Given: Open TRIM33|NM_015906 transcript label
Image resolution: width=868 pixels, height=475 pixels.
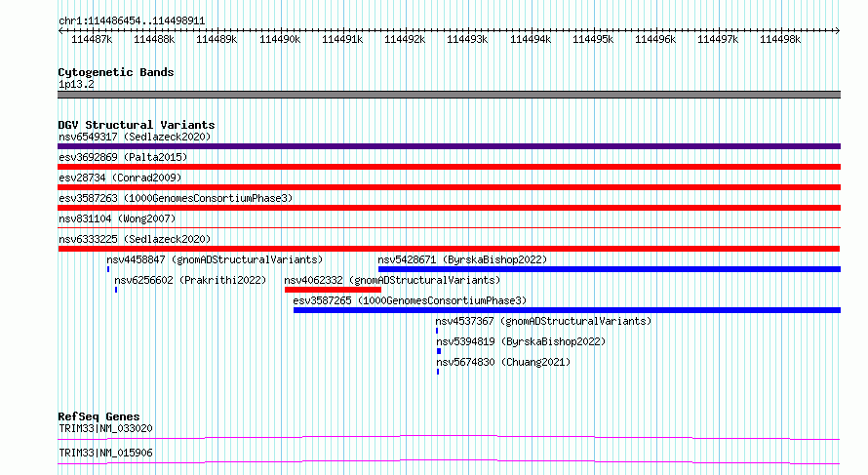Looking at the screenshot, I should click(x=105, y=453).
